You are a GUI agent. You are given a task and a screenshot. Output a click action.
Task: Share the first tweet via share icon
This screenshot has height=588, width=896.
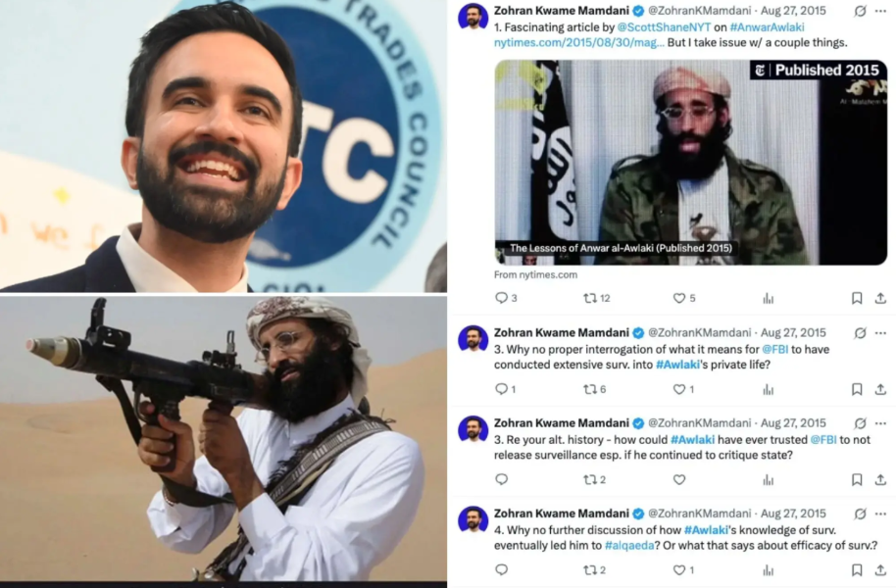click(880, 298)
